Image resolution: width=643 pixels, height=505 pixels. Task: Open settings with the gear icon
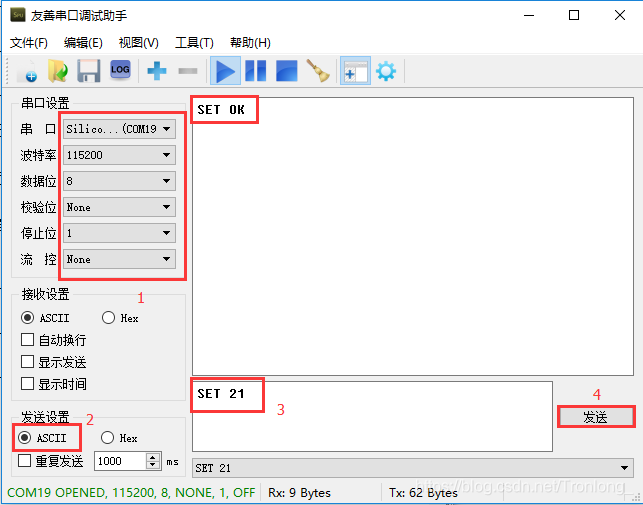pos(386,71)
